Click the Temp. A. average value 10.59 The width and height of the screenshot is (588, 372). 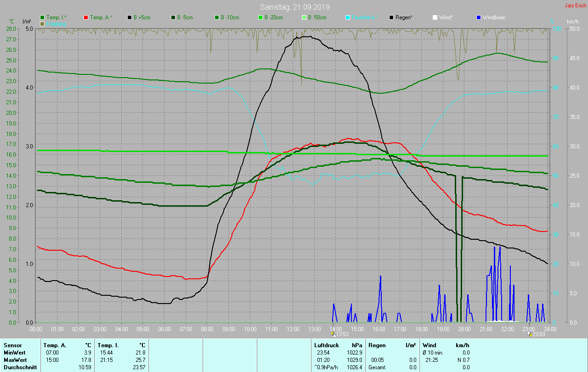click(85, 367)
